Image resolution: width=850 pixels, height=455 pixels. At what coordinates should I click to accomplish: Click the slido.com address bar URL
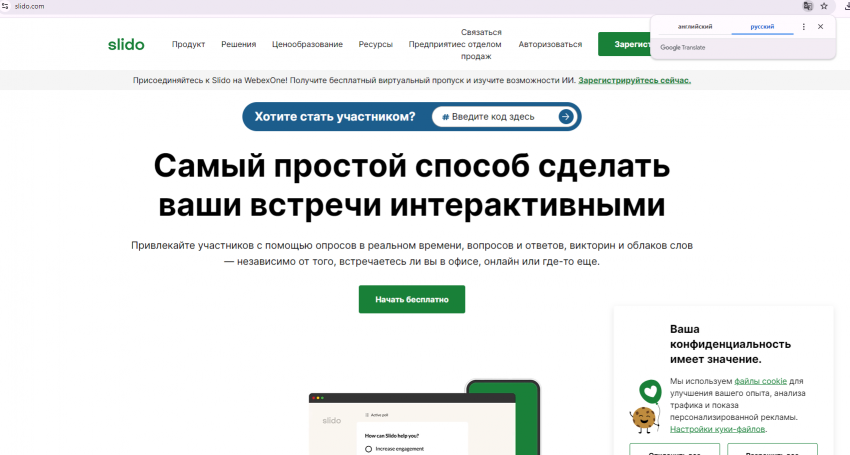coord(30,7)
